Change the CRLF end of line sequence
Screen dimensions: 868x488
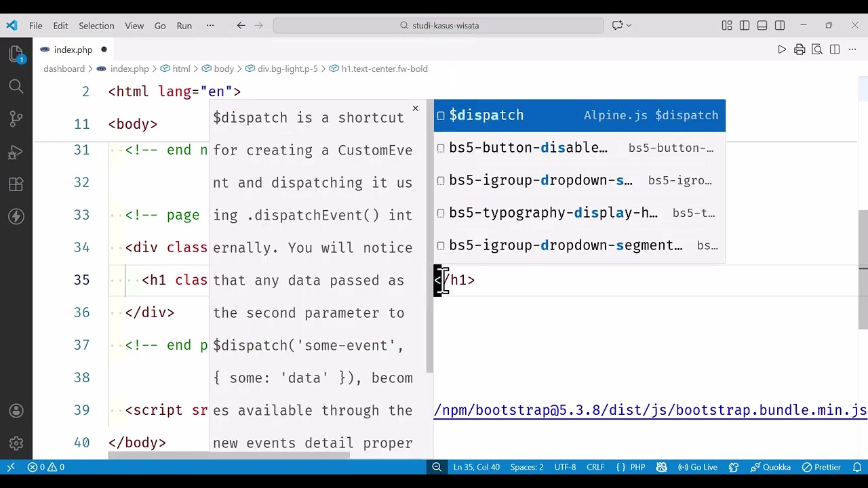[x=595, y=467]
